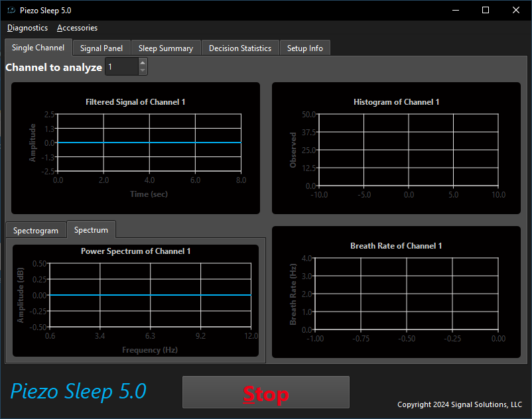Click the Stop button
The height and width of the screenshot is (419, 532).
point(266,392)
